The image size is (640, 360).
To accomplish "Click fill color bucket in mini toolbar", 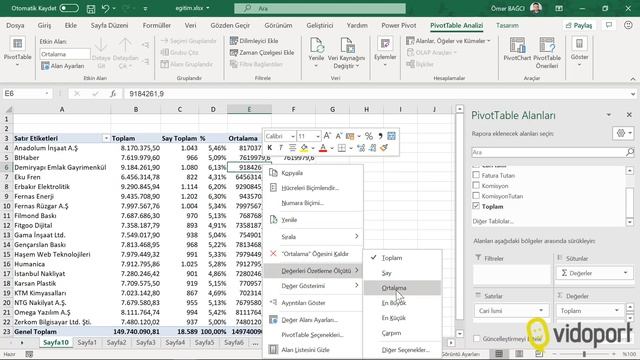I will 304,148.
